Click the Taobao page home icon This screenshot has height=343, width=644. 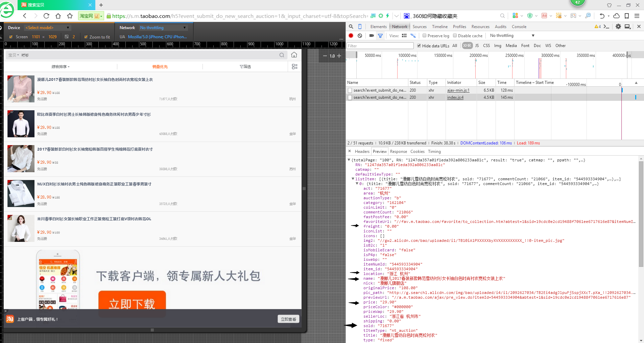pos(294,55)
